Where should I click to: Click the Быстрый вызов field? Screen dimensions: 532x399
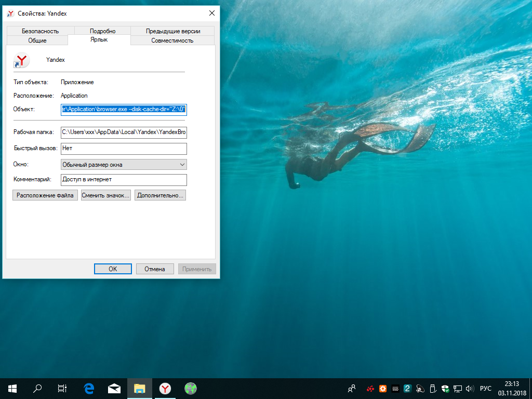(124, 148)
